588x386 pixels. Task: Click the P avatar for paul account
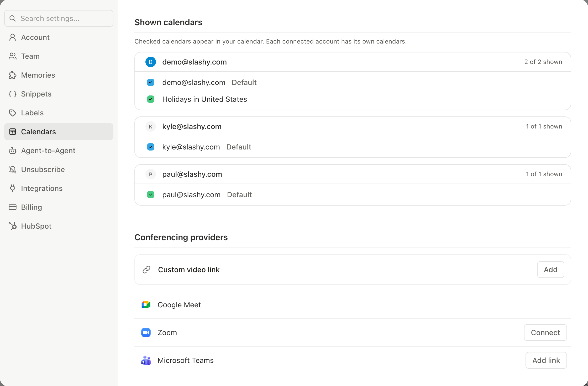pyautogui.click(x=151, y=174)
